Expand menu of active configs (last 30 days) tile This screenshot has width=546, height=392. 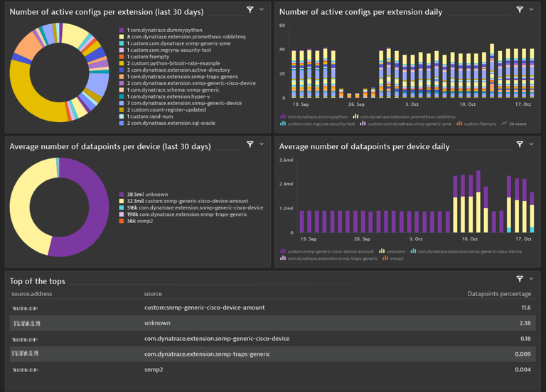pos(262,9)
